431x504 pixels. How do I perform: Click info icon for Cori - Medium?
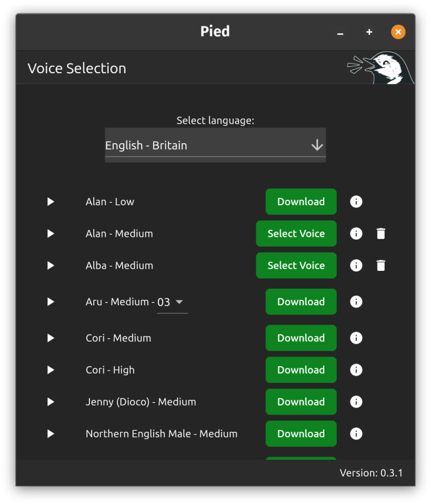(356, 338)
